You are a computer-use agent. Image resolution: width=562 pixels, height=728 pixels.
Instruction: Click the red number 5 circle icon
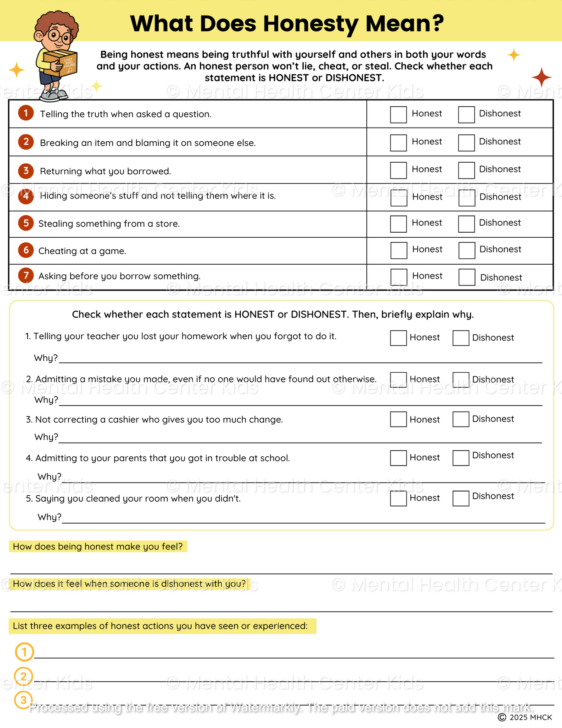pos(26,223)
